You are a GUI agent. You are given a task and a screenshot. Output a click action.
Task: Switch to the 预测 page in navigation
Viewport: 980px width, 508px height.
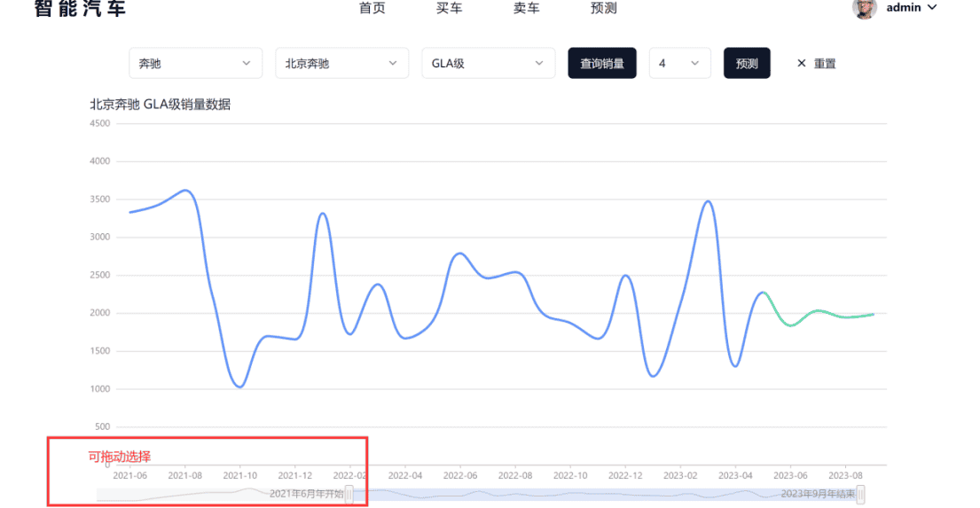pos(604,7)
